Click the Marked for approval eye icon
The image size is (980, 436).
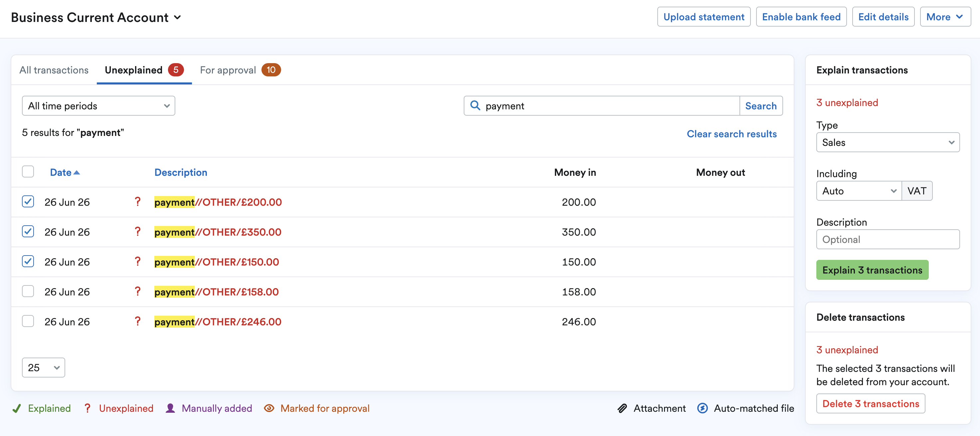[269, 408]
